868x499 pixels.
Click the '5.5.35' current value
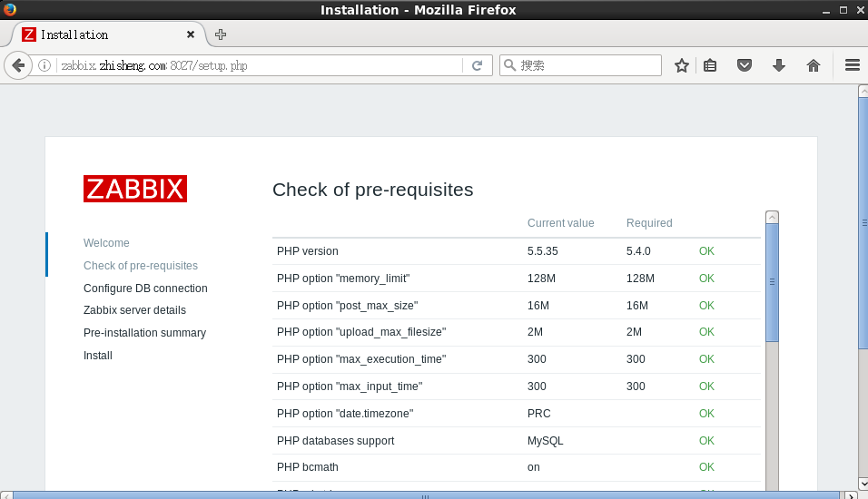543,251
